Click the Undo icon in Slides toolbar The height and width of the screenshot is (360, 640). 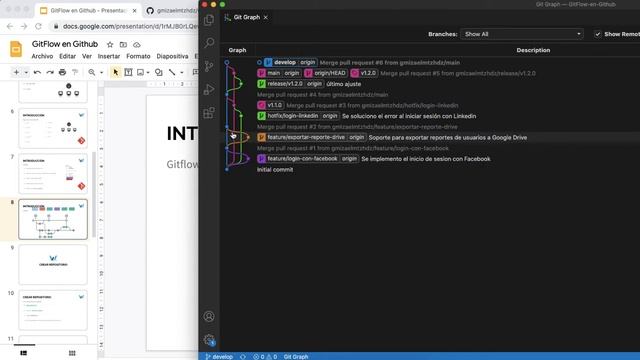click(37, 72)
